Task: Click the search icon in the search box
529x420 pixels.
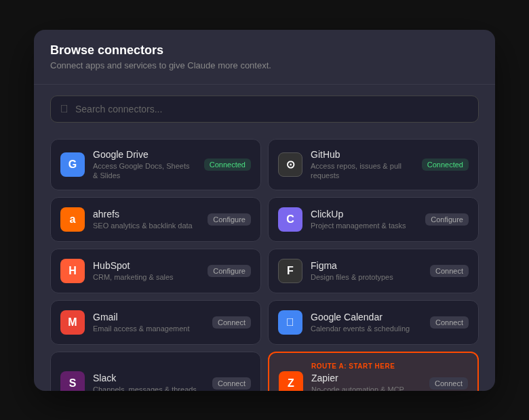Action: 64,109
